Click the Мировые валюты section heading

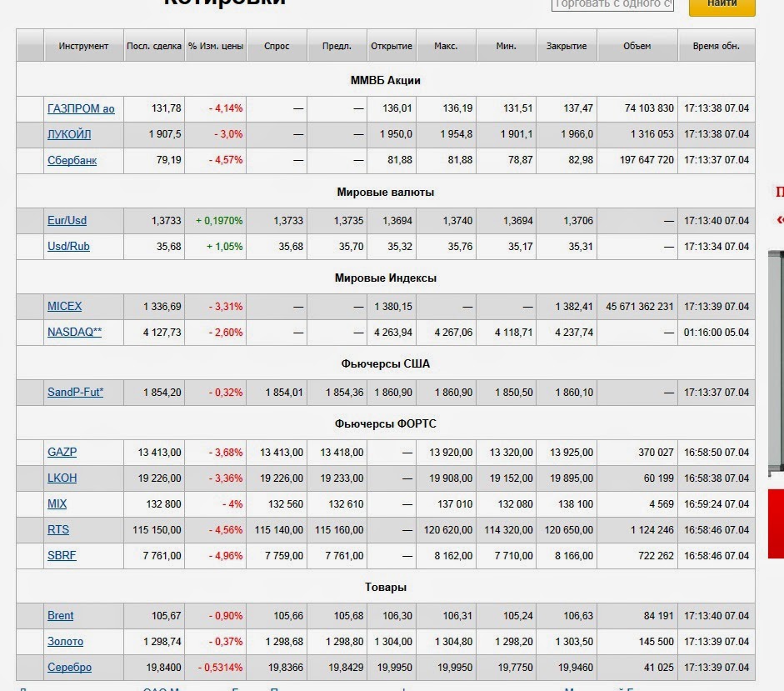click(386, 193)
